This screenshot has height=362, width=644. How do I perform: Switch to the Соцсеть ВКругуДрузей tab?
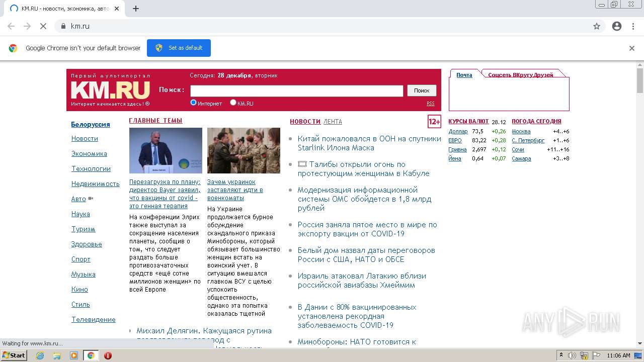[521, 75]
